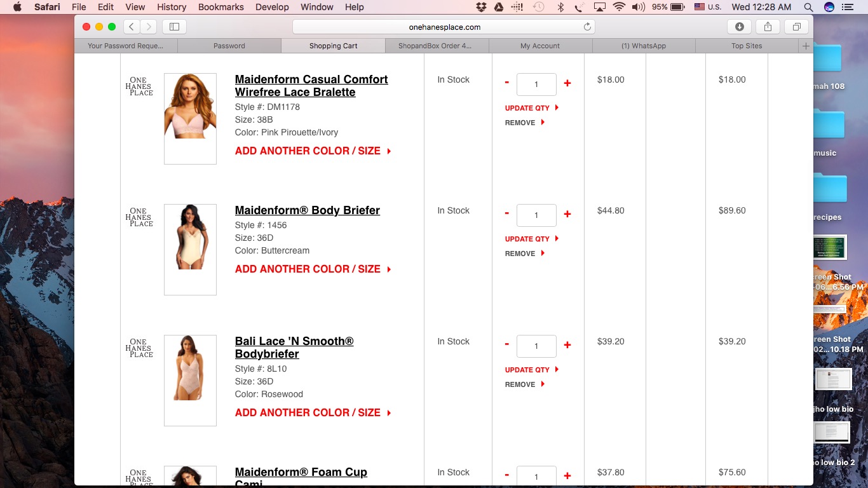Screen dimensions: 868x488
Task: Add a new tab with the plus button
Action: click(806, 46)
